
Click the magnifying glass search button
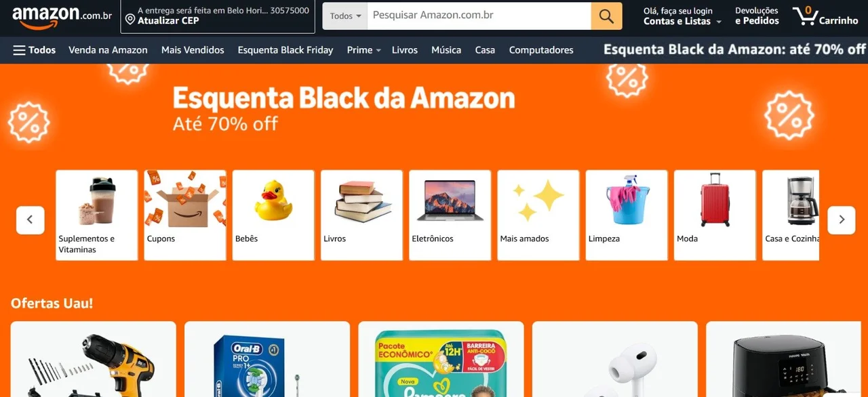606,16
